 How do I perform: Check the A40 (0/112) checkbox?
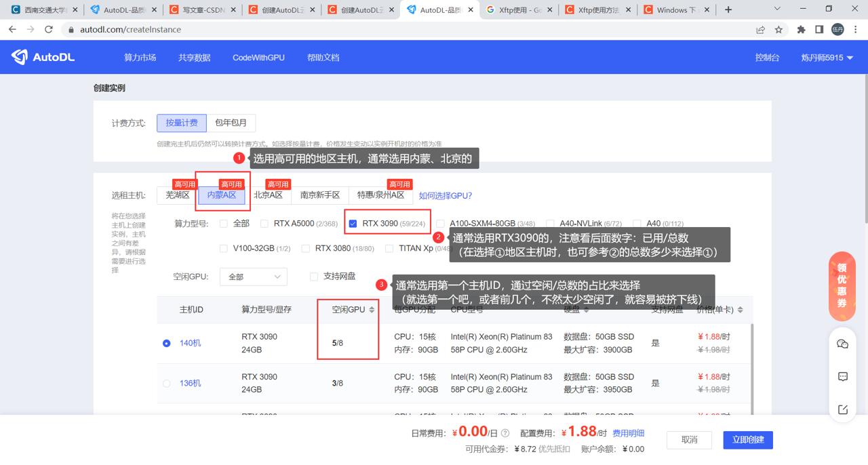click(637, 224)
